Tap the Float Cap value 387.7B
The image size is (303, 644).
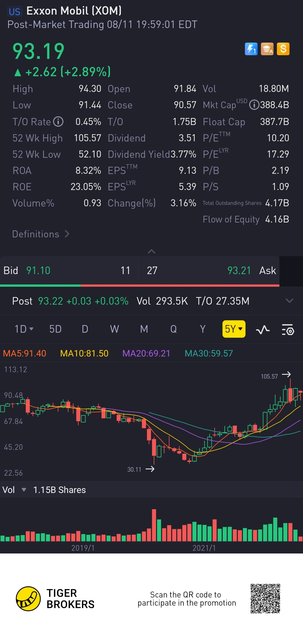pyautogui.click(x=274, y=122)
